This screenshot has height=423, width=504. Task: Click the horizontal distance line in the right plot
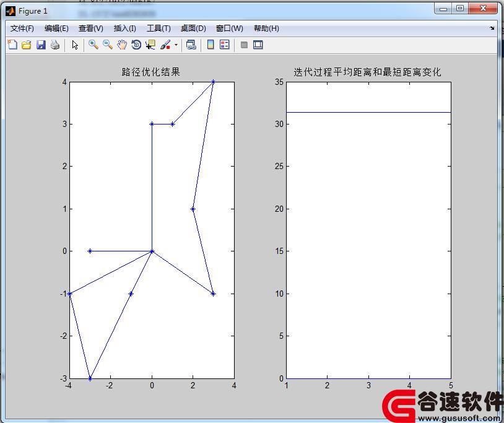pyautogui.click(x=368, y=112)
